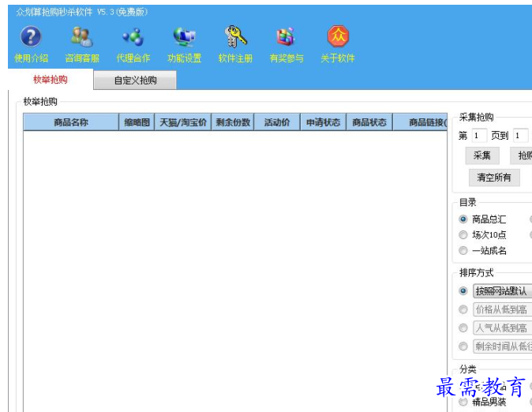Switch to the 枚举抢购 tab
The width and height of the screenshot is (532, 412).
51,80
